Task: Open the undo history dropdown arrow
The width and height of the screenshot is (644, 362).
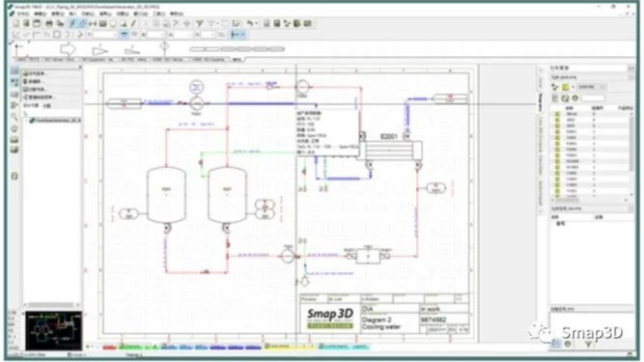Action: pyautogui.click(x=256, y=23)
